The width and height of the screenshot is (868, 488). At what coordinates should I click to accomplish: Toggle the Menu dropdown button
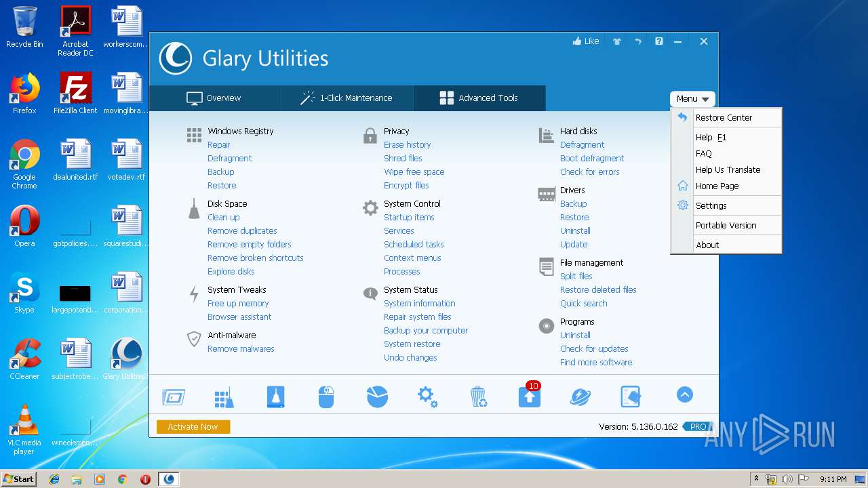pos(692,99)
